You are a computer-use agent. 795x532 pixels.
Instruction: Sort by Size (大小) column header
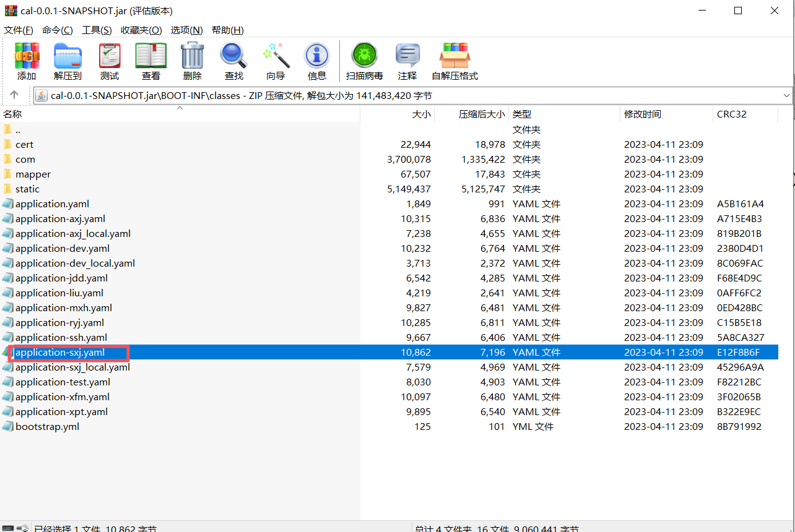(x=397, y=114)
